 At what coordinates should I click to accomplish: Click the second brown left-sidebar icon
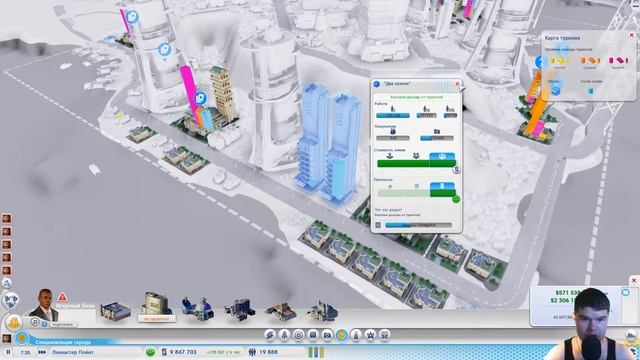7,232
